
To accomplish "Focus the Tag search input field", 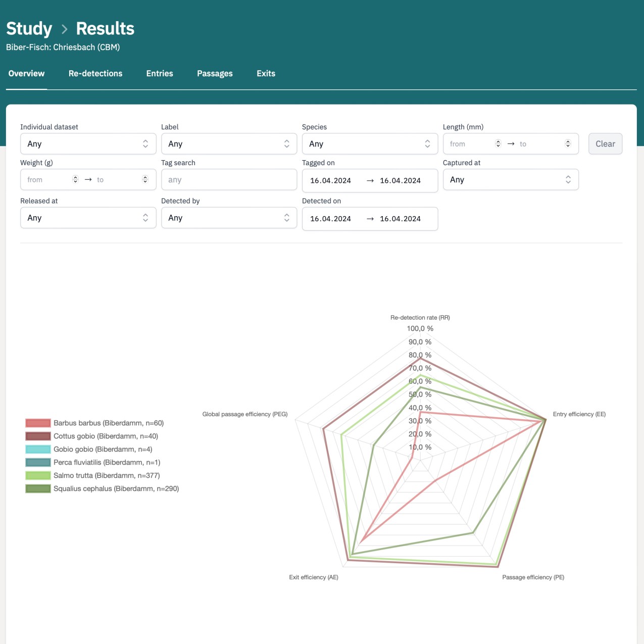I will (229, 180).
